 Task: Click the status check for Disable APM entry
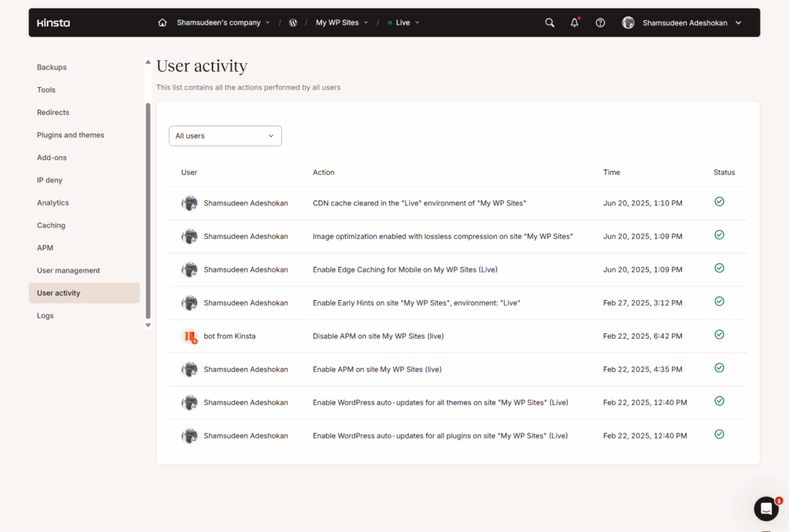719,334
